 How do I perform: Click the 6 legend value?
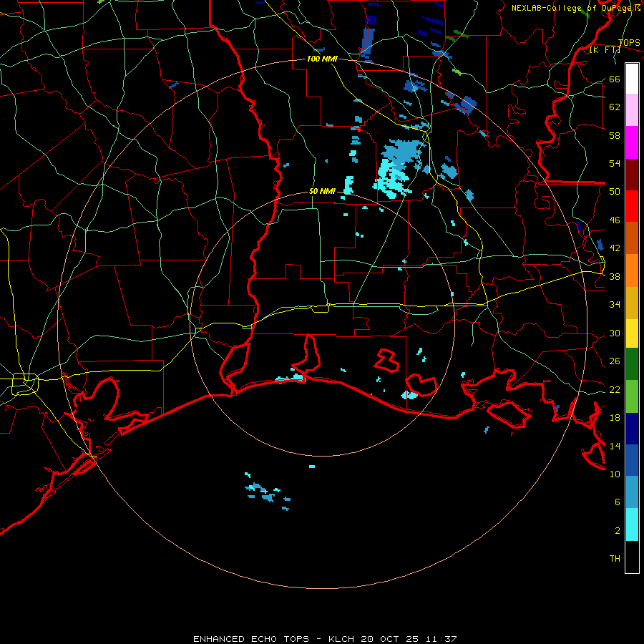coord(618,502)
